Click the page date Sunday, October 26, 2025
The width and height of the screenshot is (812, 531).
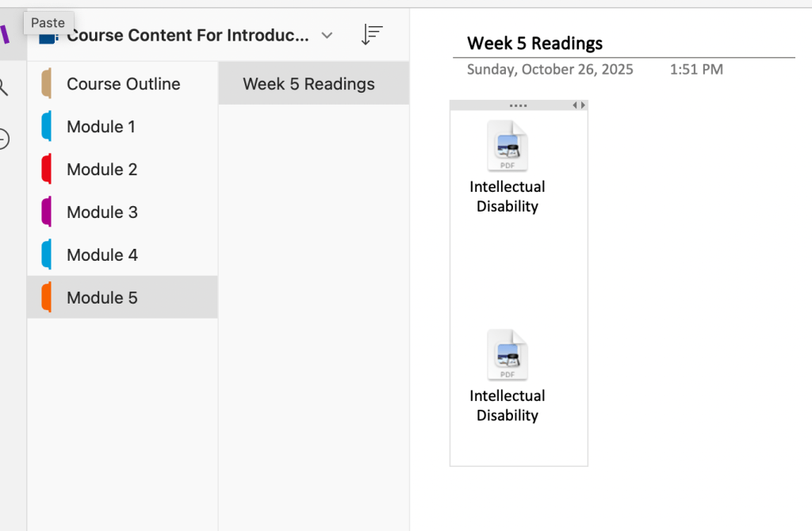(550, 70)
